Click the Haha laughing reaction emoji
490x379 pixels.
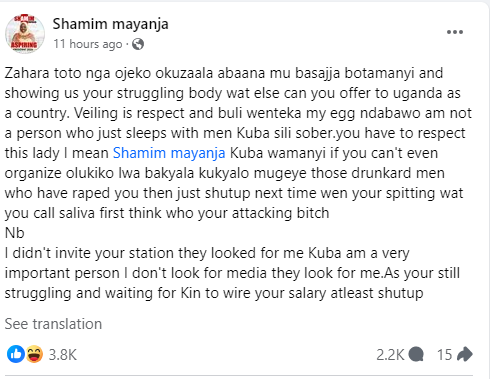pos(34,354)
